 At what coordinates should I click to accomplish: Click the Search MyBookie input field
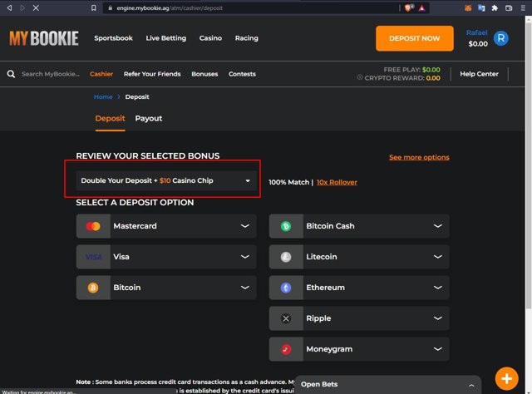pyautogui.click(x=55, y=74)
